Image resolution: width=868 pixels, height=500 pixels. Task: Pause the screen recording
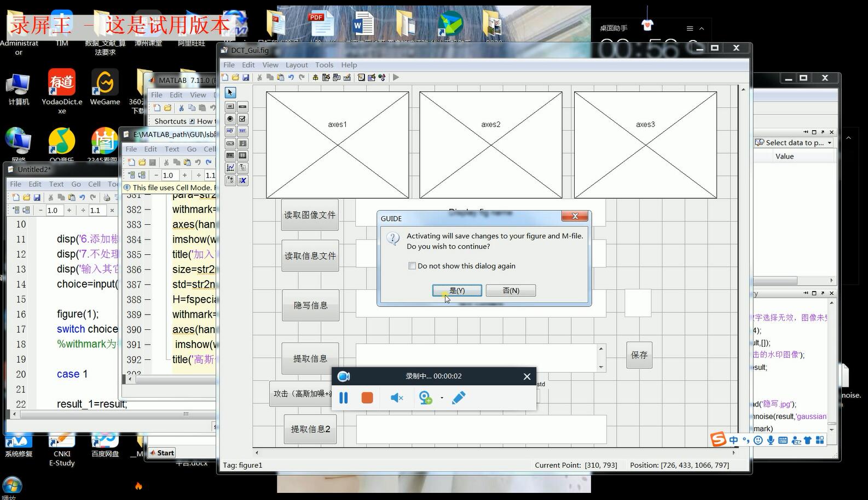click(x=344, y=398)
